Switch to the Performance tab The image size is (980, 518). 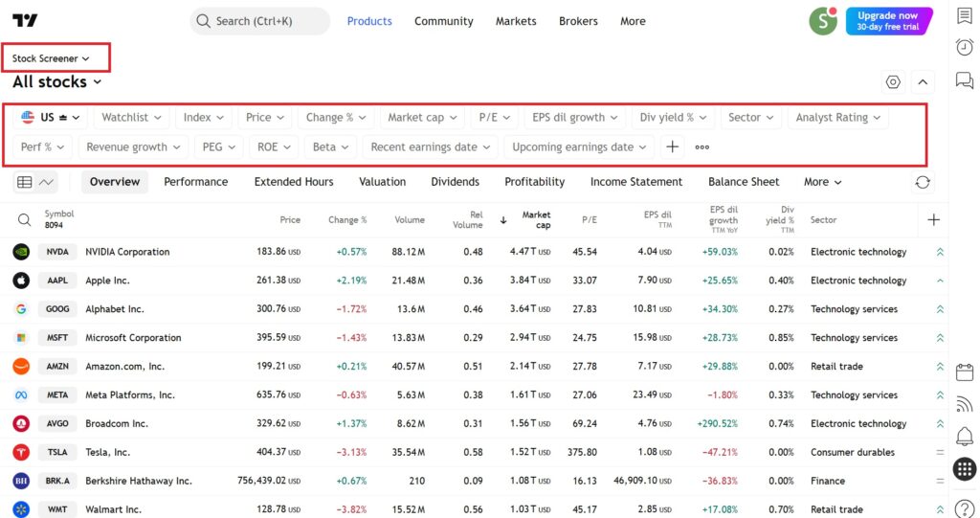195,182
